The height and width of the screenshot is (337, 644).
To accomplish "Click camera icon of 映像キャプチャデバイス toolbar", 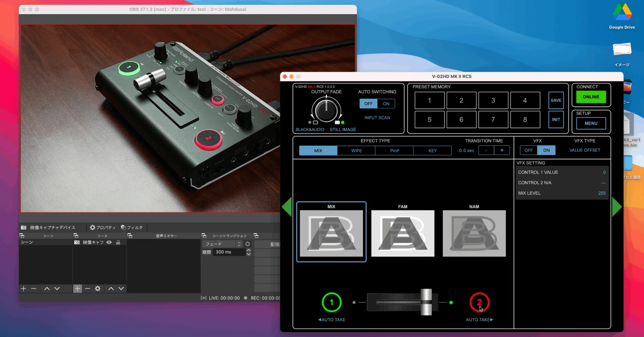I will pyautogui.click(x=23, y=227).
